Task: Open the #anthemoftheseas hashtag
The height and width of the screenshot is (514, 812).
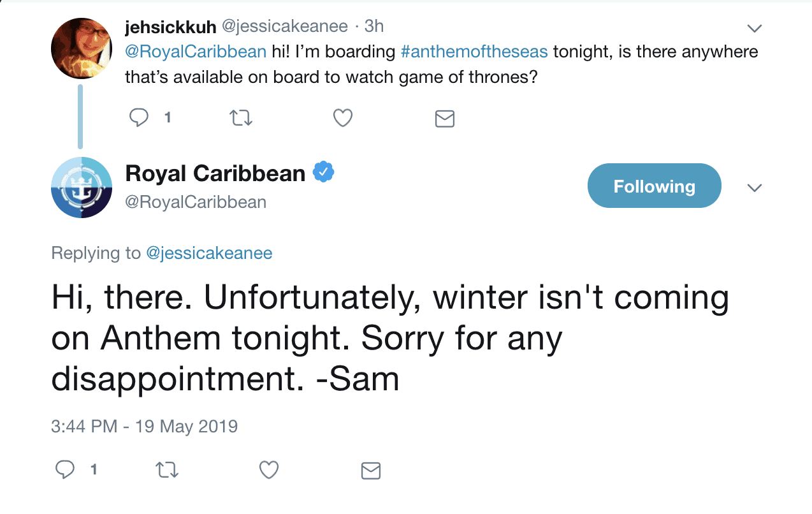Action: tap(474, 52)
